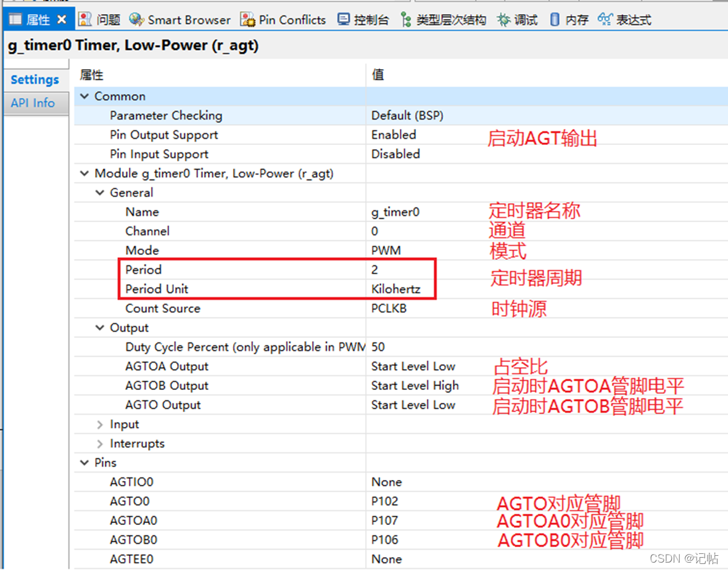Open the 表达式 tab
This screenshot has width=728, height=570.
(634, 20)
